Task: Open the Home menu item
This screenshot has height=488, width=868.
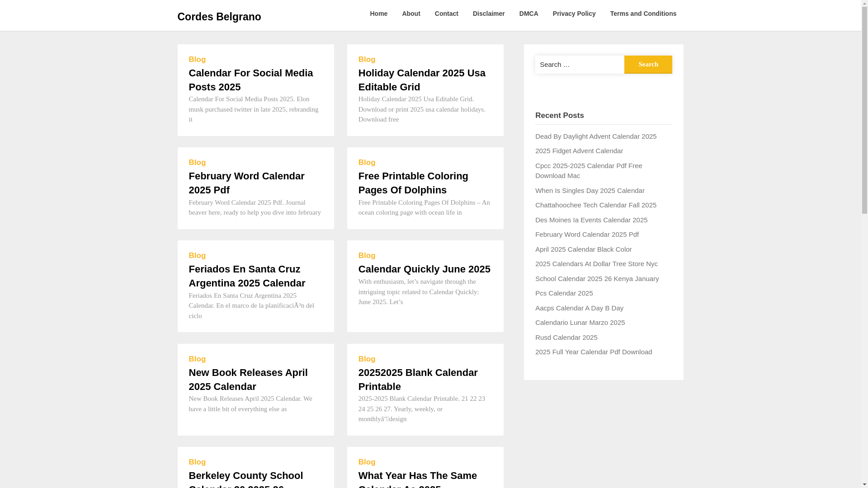Action: pyautogui.click(x=378, y=14)
